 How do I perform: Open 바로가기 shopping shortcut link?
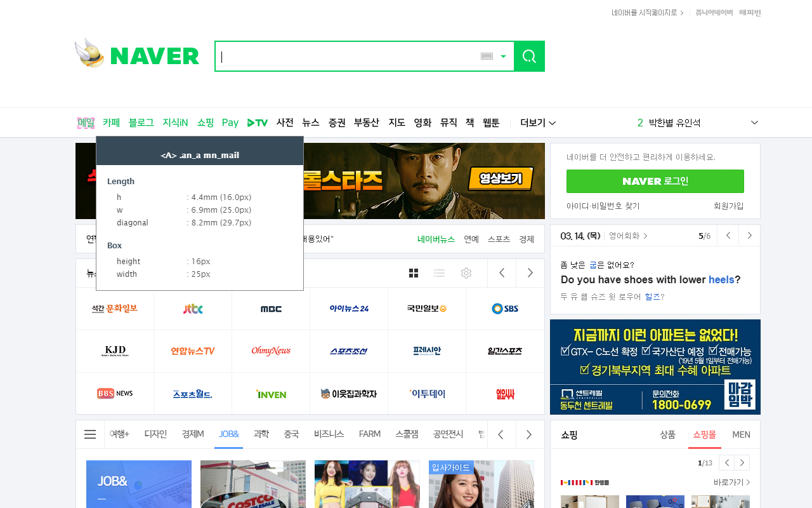pyautogui.click(x=731, y=483)
